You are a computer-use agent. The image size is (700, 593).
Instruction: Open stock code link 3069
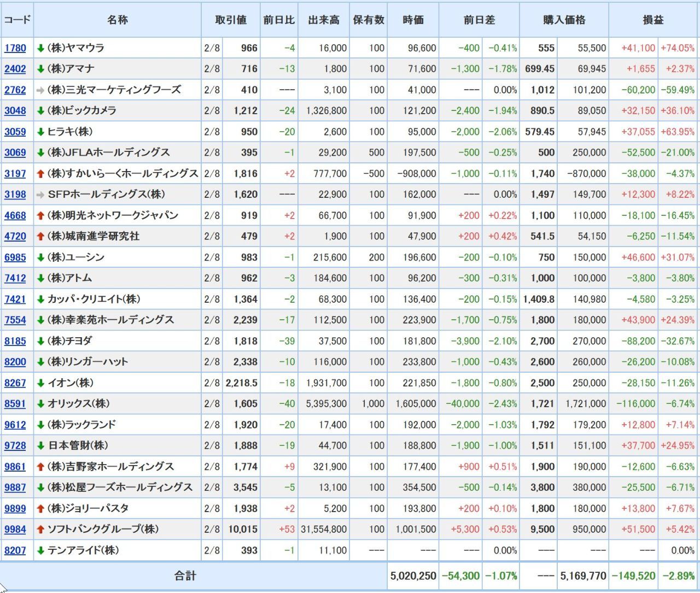click(15, 152)
